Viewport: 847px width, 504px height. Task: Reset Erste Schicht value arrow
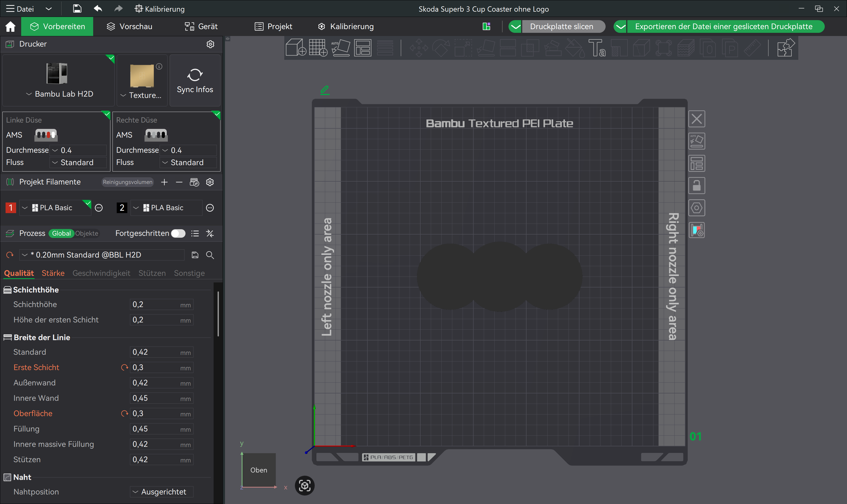point(124,367)
